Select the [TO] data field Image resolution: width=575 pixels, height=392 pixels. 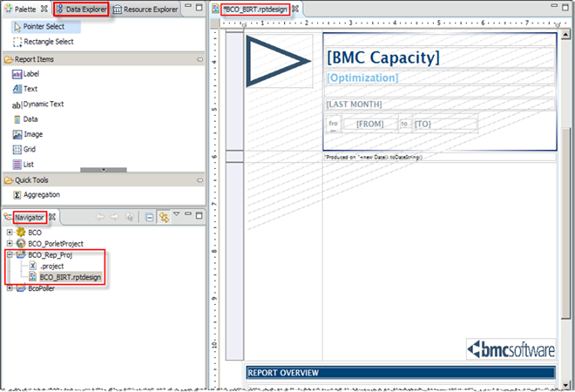[x=445, y=125]
